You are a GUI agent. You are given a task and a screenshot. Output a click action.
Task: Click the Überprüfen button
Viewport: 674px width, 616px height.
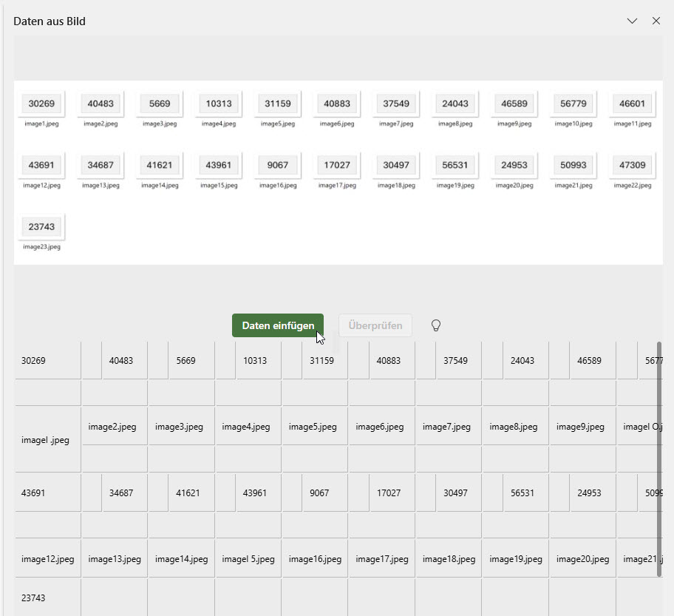pyautogui.click(x=375, y=325)
